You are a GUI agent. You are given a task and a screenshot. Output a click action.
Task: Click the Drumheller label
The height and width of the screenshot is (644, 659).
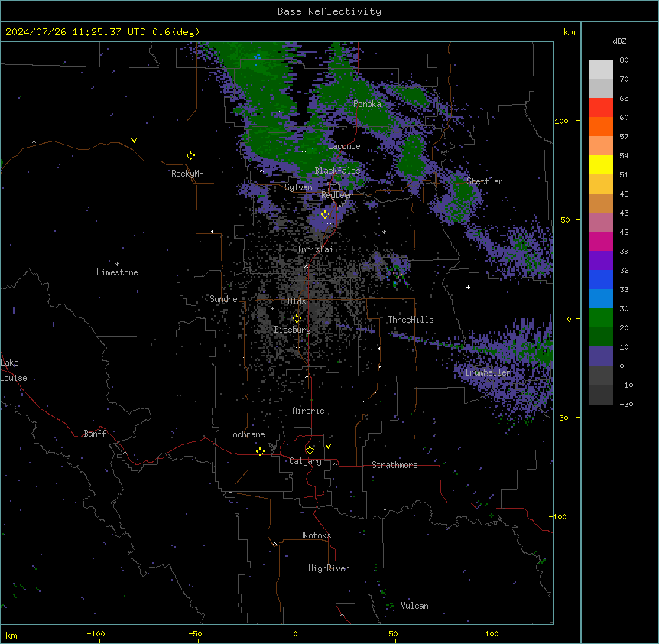coord(489,372)
